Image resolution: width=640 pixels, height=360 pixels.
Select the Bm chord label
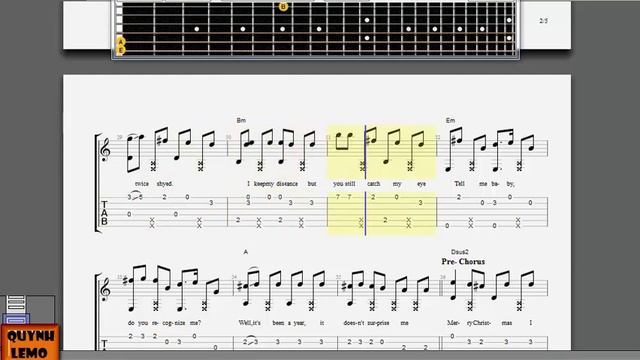click(241, 120)
